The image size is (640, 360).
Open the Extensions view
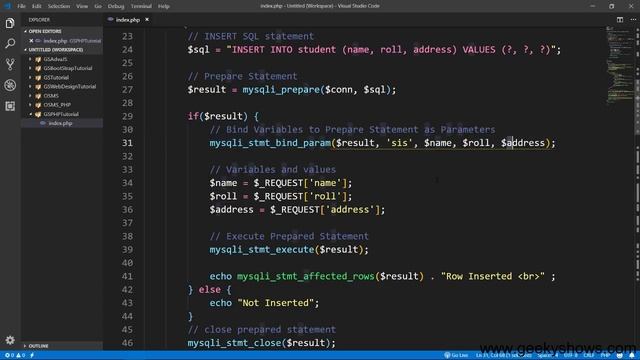click(x=10, y=106)
